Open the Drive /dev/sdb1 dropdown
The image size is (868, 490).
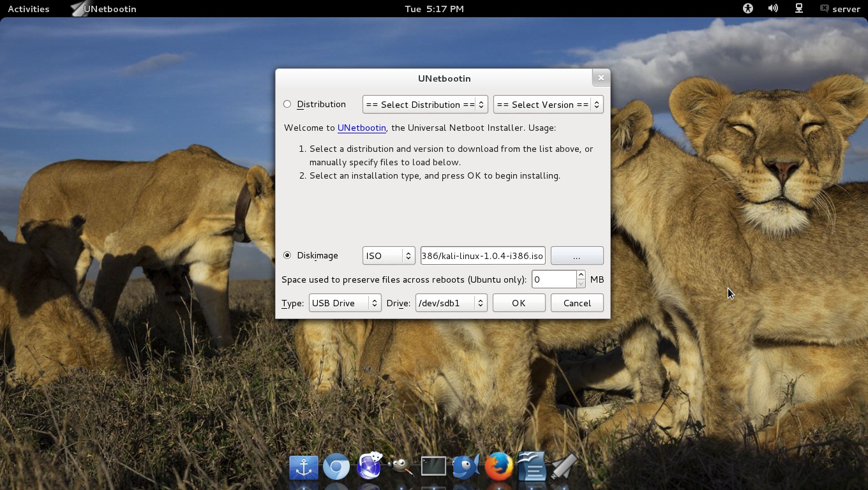[x=451, y=303]
